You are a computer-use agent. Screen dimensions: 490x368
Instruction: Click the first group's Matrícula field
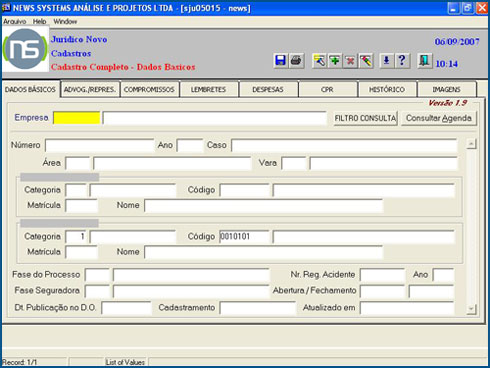click(x=82, y=205)
